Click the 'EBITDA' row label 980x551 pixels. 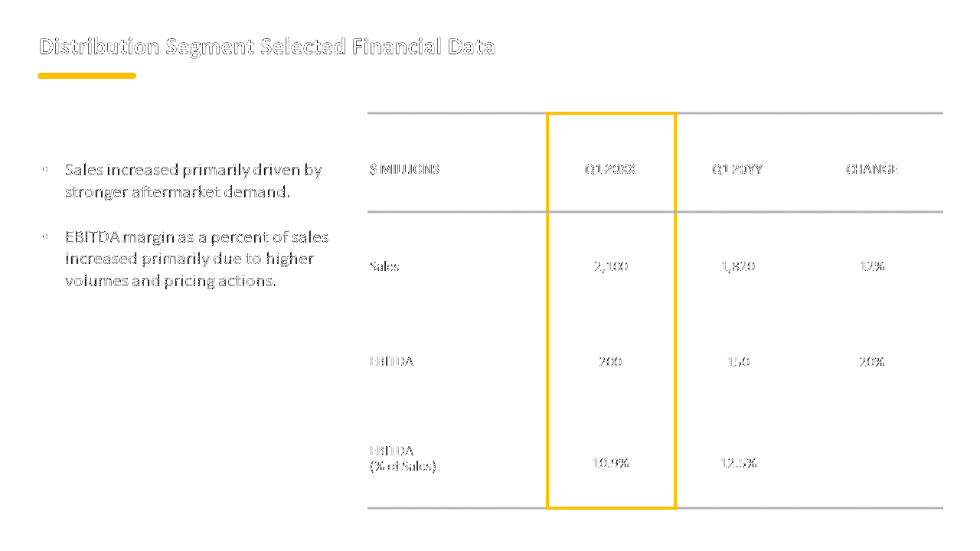tap(391, 361)
